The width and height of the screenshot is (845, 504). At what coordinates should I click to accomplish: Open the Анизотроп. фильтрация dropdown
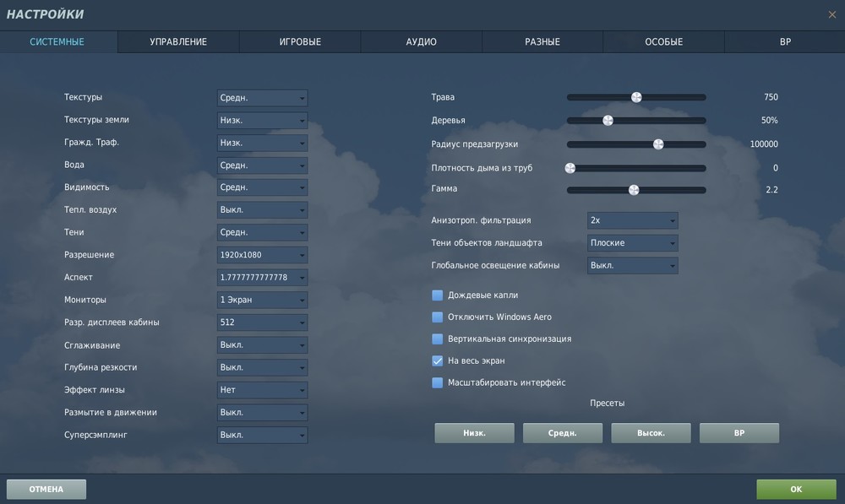click(x=633, y=220)
